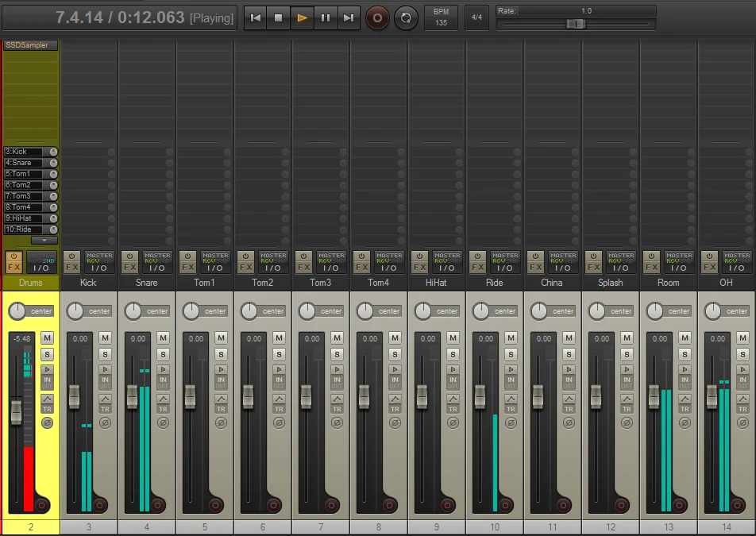This screenshot has width=756, height=536.
Task: Toggle the Repeat loop button
Action: pyautogui.click(x=406, y=17)
